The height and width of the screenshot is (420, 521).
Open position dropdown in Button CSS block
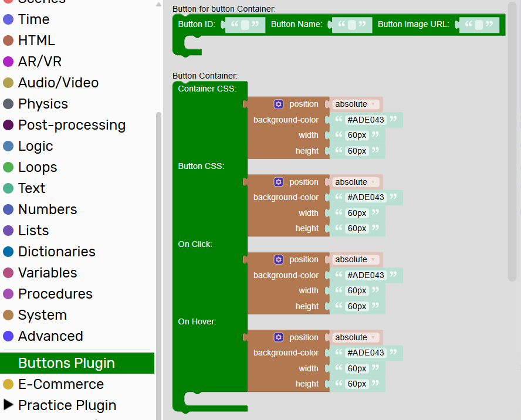[356, 182]
